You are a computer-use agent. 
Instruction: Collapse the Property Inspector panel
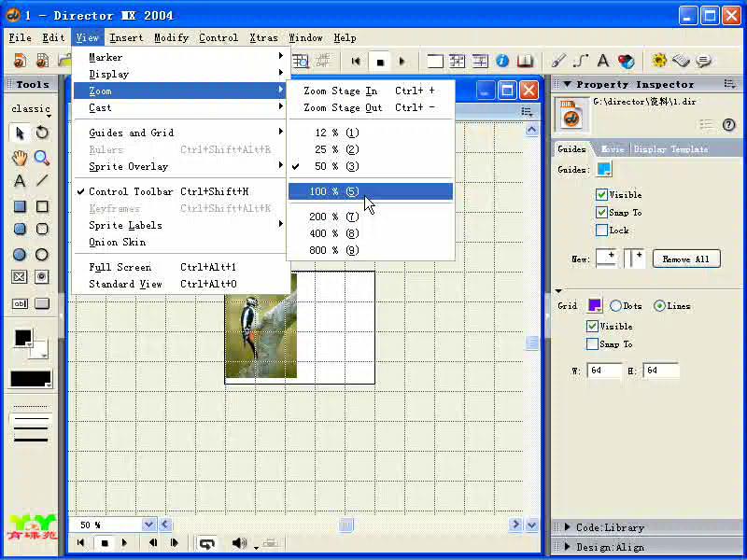pos(567,84)
